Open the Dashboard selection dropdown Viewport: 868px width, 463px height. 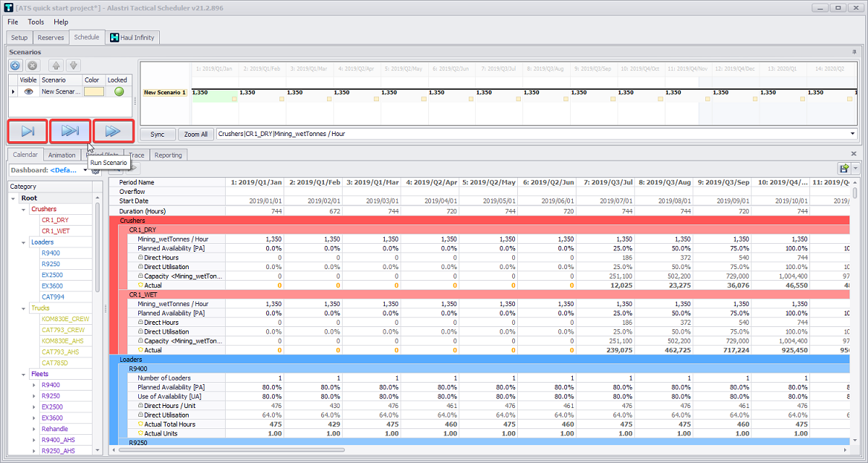(85, 170)
